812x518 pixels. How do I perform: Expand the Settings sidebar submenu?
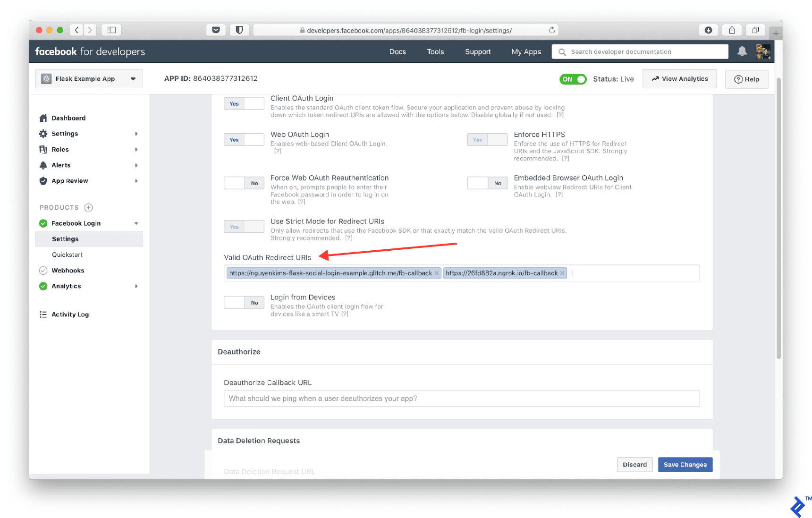point(136,134)
